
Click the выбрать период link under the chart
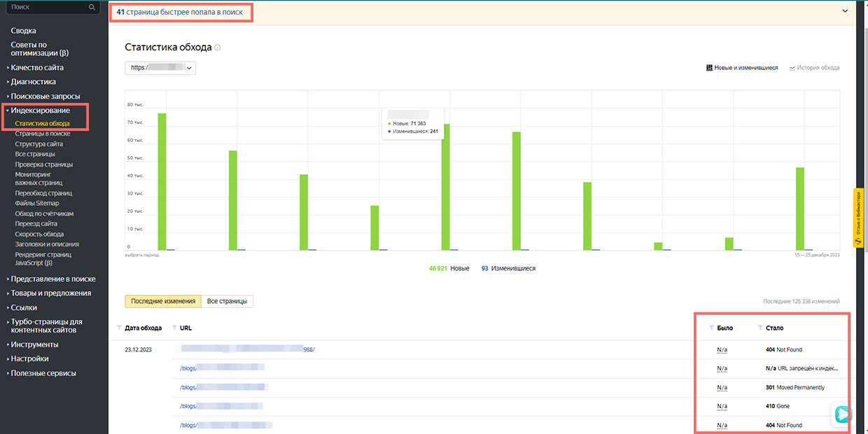(142, 255)
